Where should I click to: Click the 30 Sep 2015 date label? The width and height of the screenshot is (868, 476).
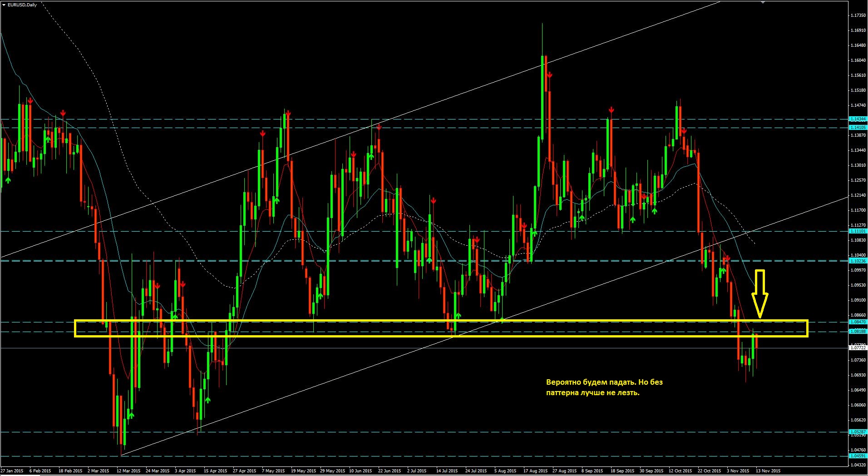(x=651, y=471)
